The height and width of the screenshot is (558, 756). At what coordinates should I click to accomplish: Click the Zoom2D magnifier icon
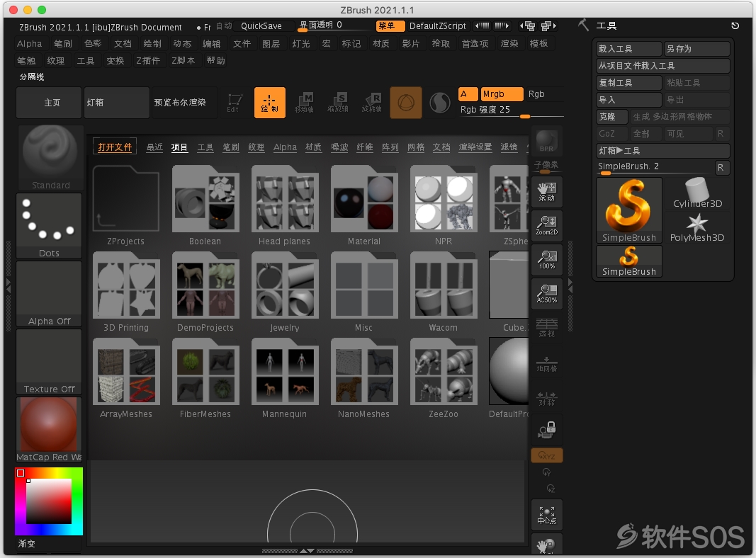[x=547, y=225]
